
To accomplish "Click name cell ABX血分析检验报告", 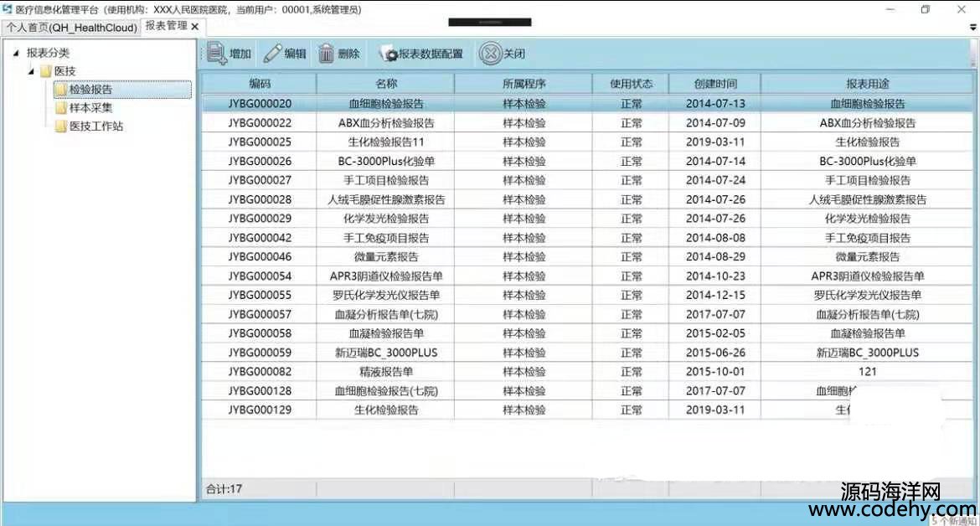I will pos(385,123).
